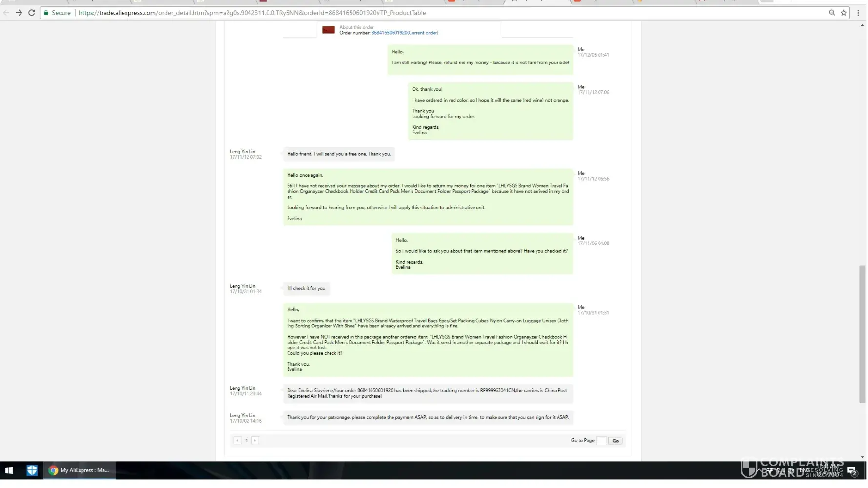This screenshot has width=868, height=488.
Task: Go back in browser history
Action: (6, 13)
